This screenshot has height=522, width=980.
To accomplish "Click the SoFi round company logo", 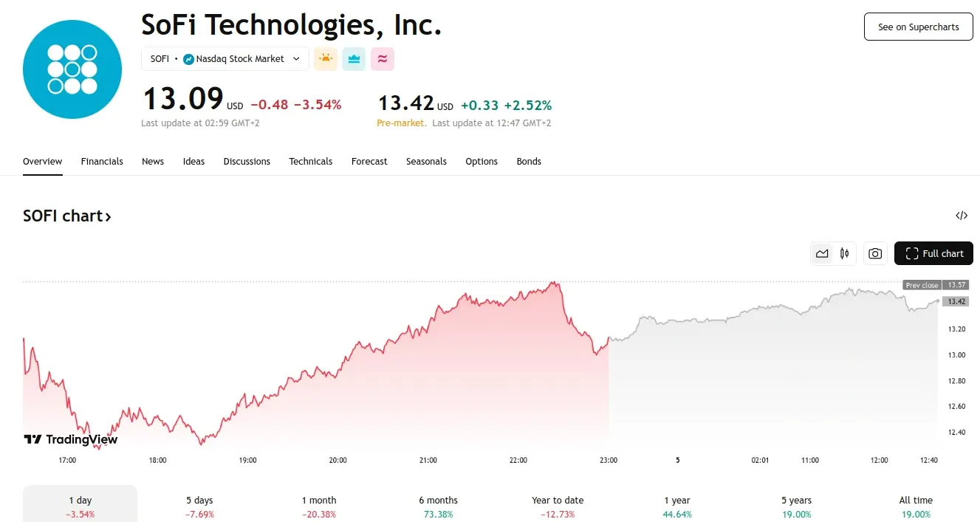I will tap(72, 69).
